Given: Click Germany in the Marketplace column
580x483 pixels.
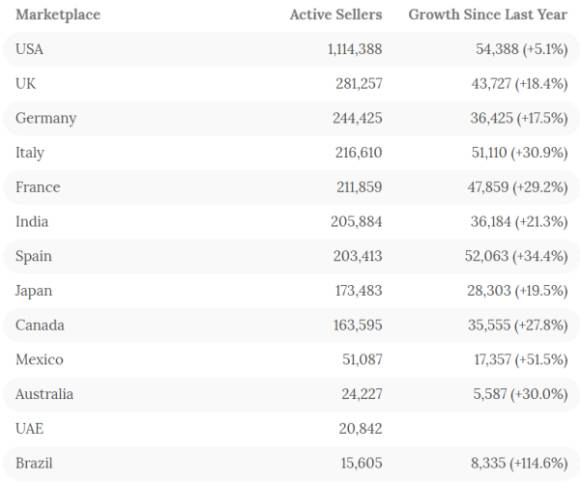Looking at the screenshot, I should [46, 119].
